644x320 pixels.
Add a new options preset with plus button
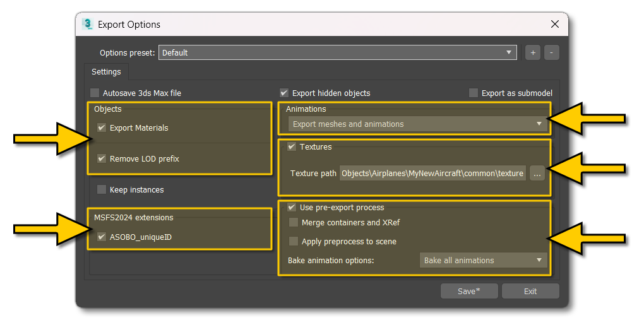tap(533, 52)
